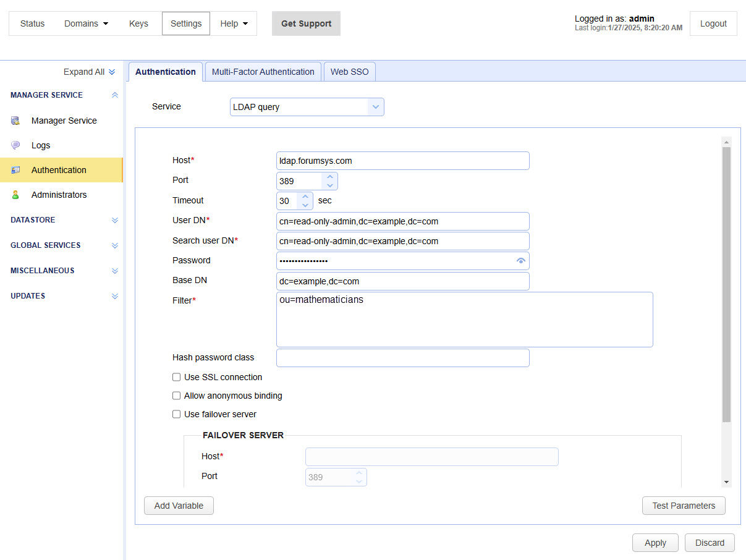Enable Use SSL connection checkbox
Viewport: 746px width, 560px height.
177,377
